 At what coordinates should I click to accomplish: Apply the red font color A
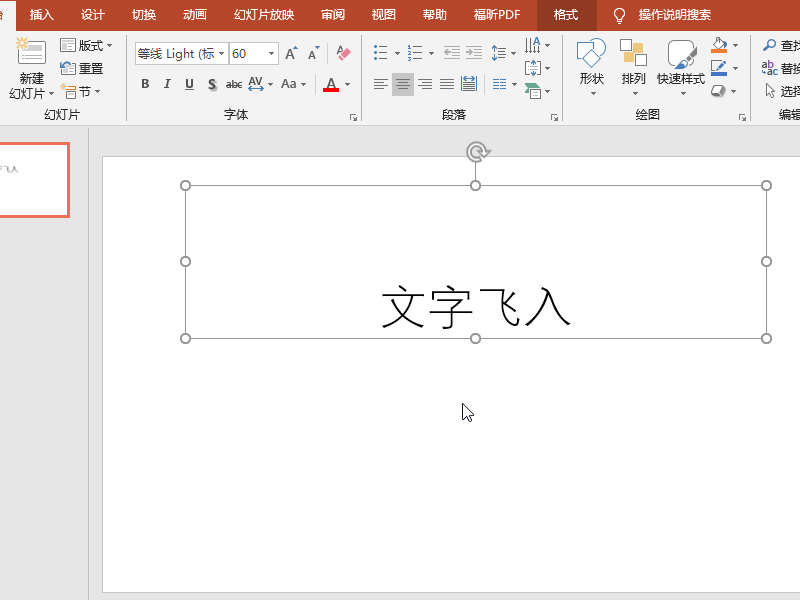tap(331, 84)
